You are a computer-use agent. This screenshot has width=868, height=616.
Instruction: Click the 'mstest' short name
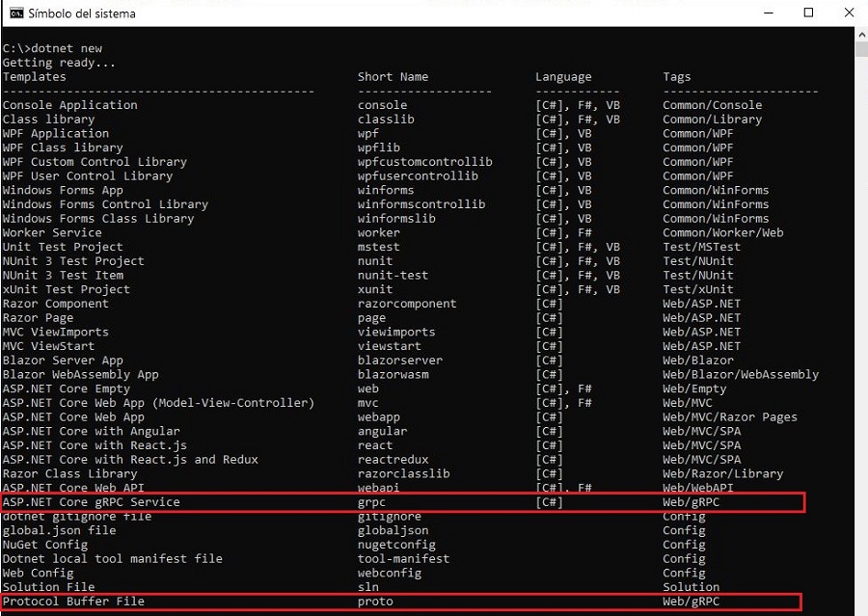click(379, 247)
